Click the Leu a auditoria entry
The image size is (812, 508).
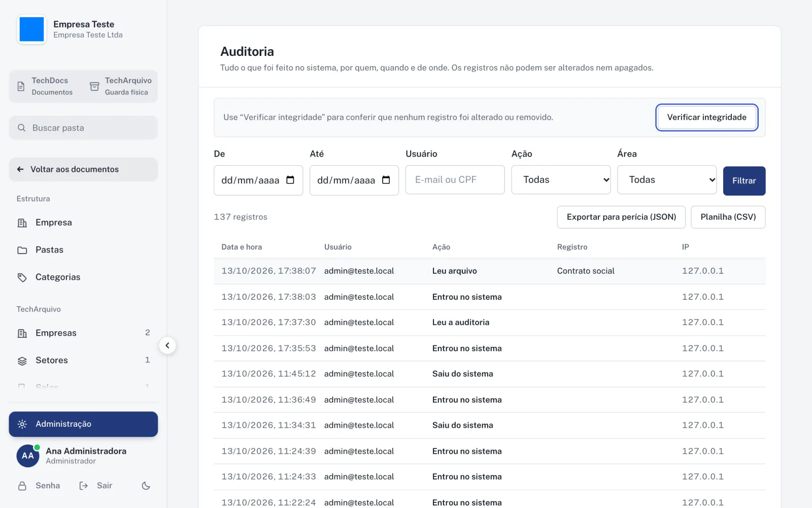tap(461, 322)
